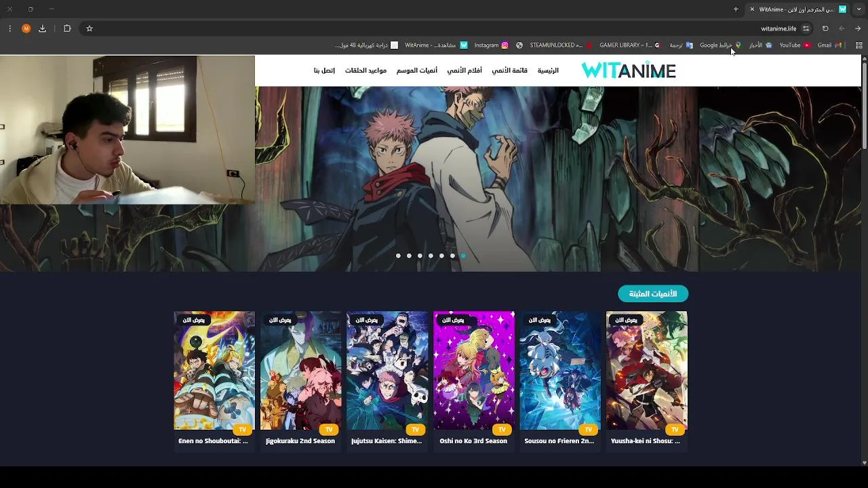This screenshot has width=868, height=488.
Task: Open أفلام الأنمي menu item
Action: pos(465,70)
